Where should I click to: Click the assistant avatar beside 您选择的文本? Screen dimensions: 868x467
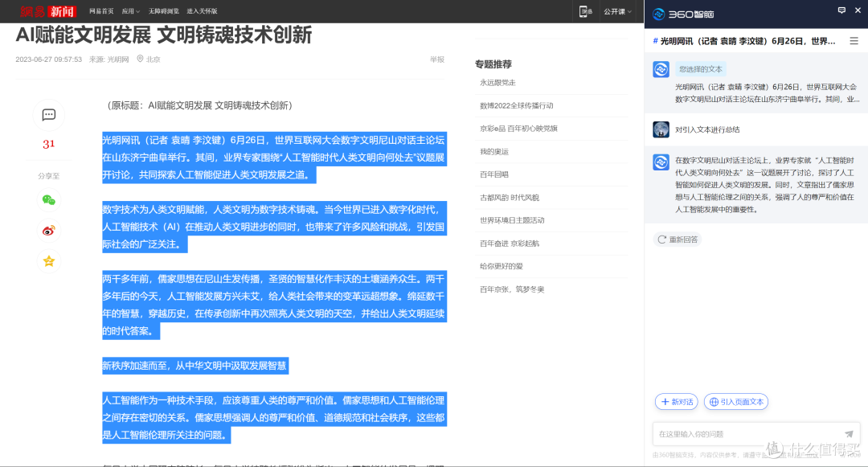pos(661,69)
